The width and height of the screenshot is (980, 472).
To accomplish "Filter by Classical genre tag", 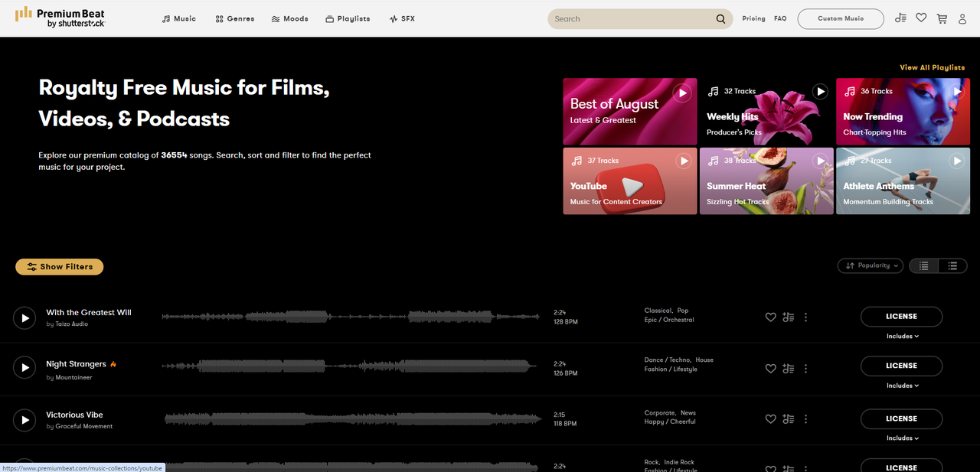I will pos(658,311).
